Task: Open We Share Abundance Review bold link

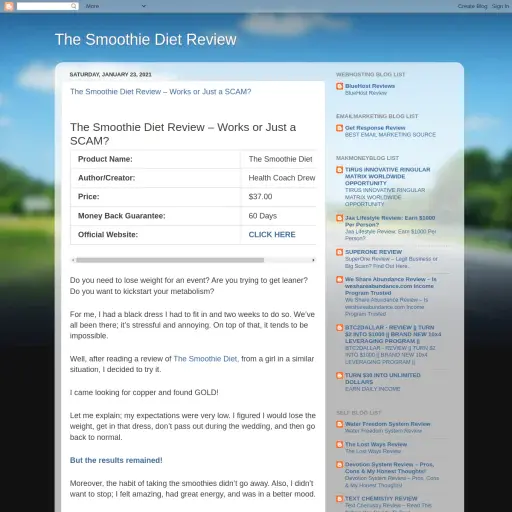Action: coord(391,286)
